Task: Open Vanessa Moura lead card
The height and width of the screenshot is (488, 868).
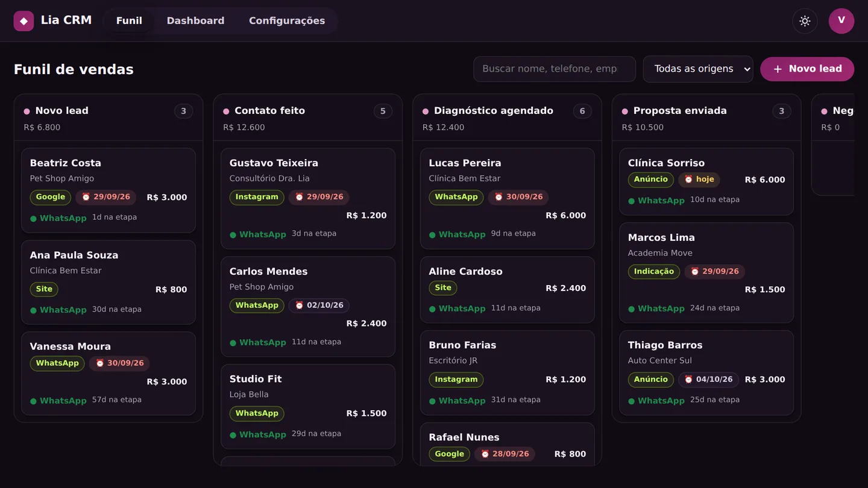Action: click(108, 374)
